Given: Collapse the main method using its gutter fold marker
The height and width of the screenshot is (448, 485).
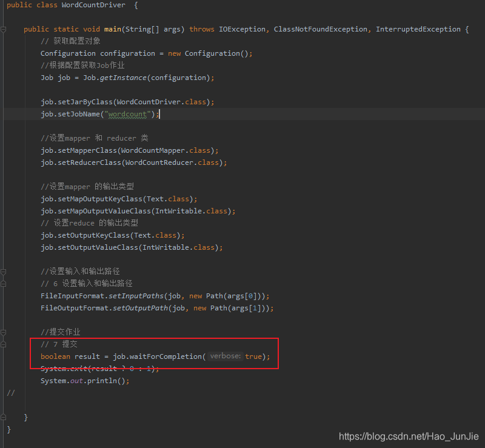Looking at the screenshot, I should tap(4, 29).
